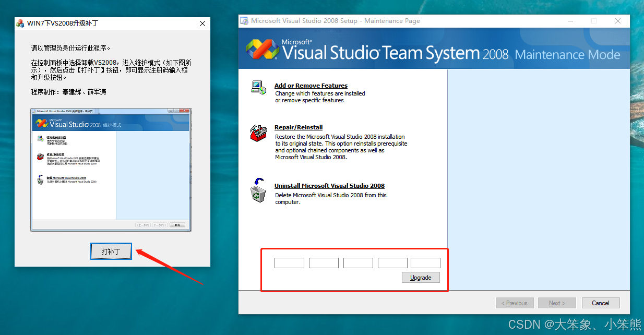Click the Maintenance Mode banner text
Screen dimensions: 644x335
point(567,55)
